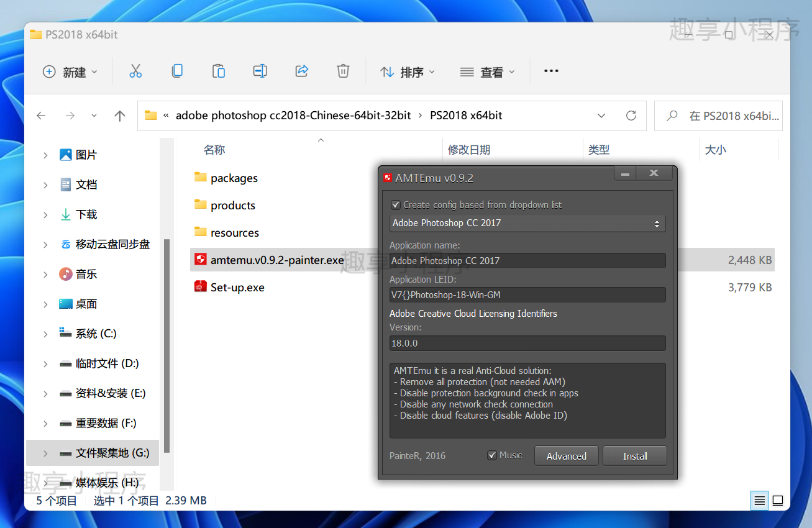Open recent locations dropdown chevron
The height and width of the screenshot is (528, 812).
click(94, 116)
